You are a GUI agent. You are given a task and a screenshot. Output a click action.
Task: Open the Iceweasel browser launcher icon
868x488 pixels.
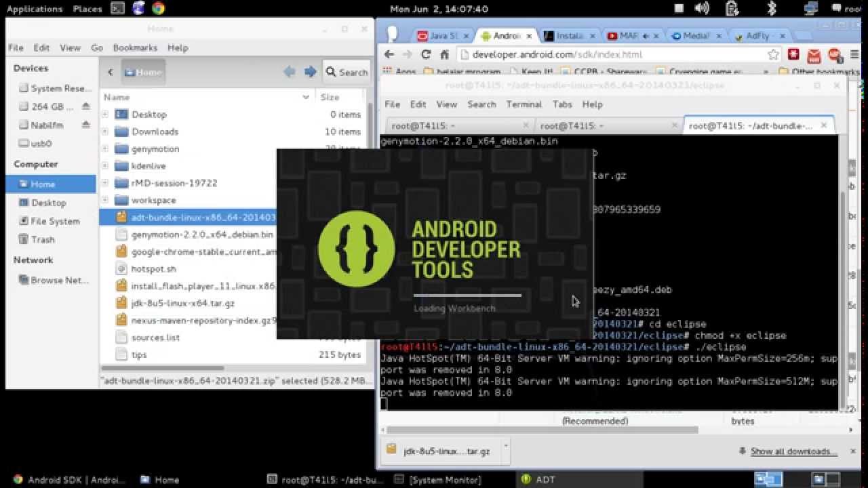click(x=138, y=9)
